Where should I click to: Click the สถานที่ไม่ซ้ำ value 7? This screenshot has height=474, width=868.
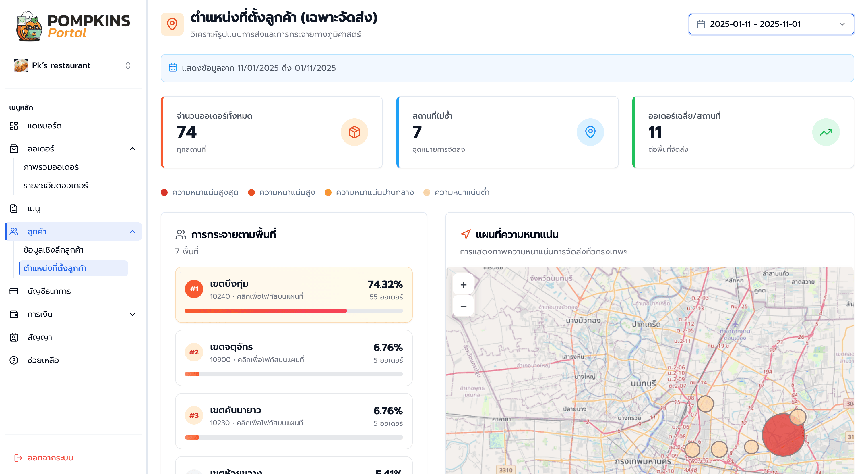(417, 132)
